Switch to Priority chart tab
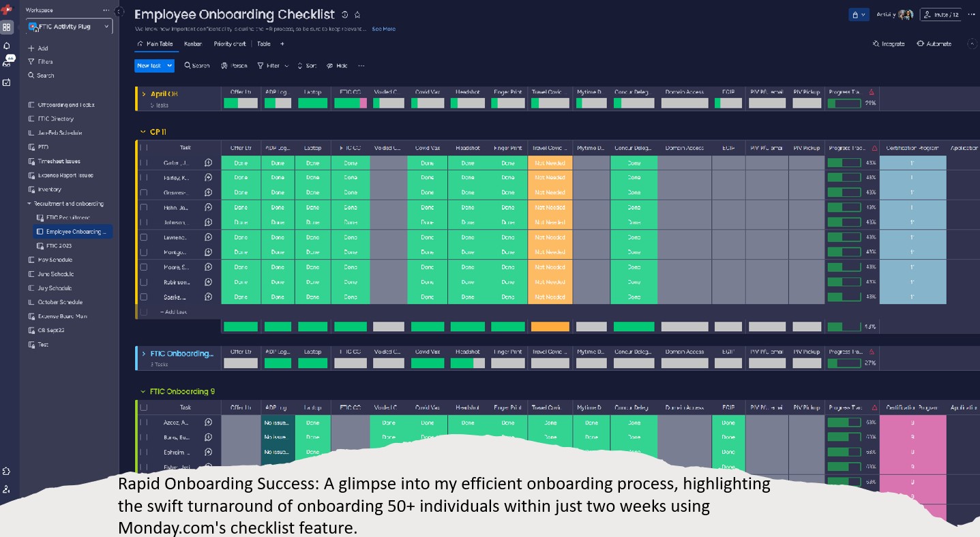This screenshot has height=537, width=980. pos(230,44)
